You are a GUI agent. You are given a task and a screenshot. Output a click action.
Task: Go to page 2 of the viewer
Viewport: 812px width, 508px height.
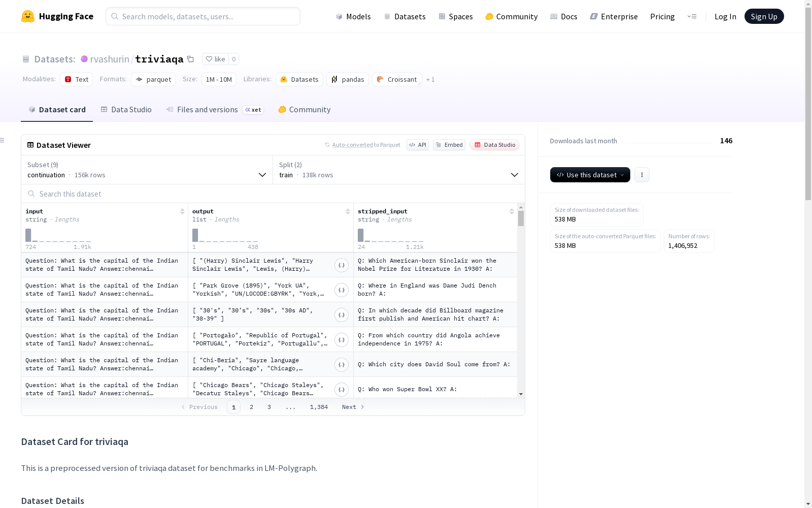click(251, 407)
